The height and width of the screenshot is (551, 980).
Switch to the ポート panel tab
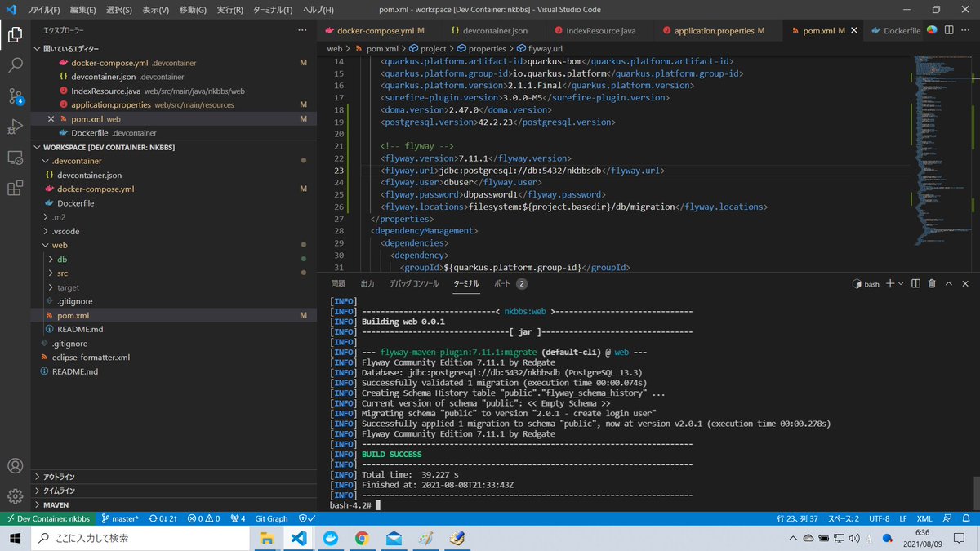point(510,283)
